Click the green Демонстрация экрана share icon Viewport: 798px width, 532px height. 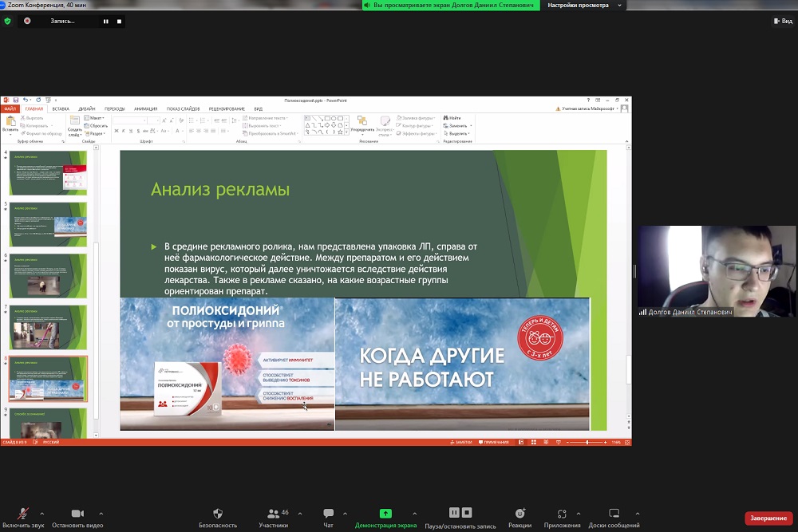click(385, 514)
